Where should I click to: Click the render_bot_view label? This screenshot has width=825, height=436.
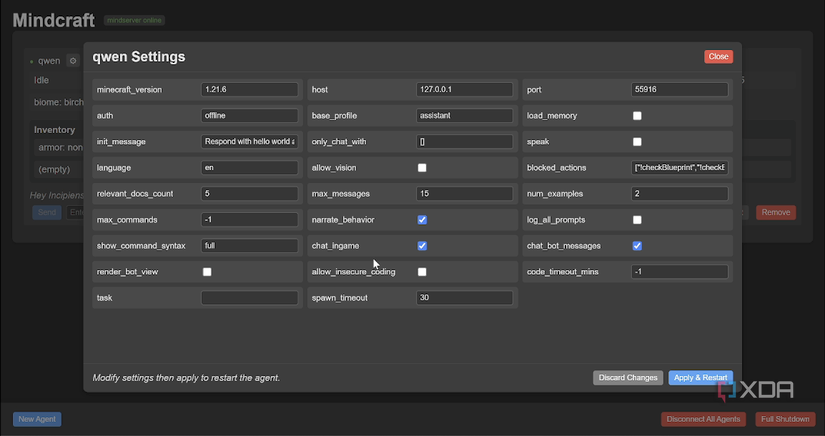point(127,272)
